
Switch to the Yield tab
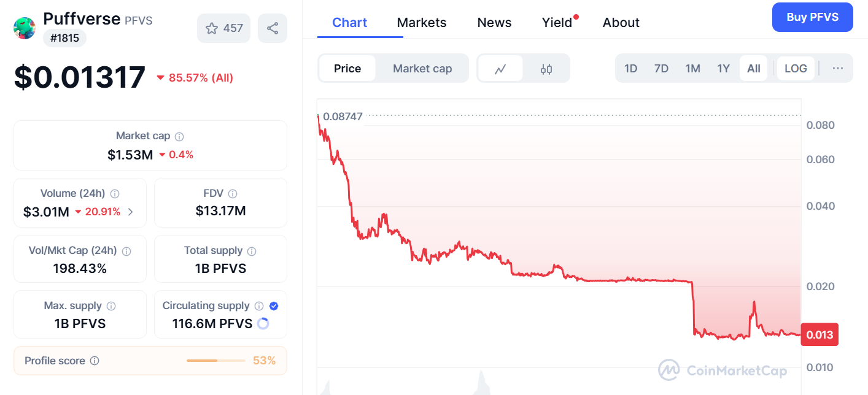coord(557,23)
